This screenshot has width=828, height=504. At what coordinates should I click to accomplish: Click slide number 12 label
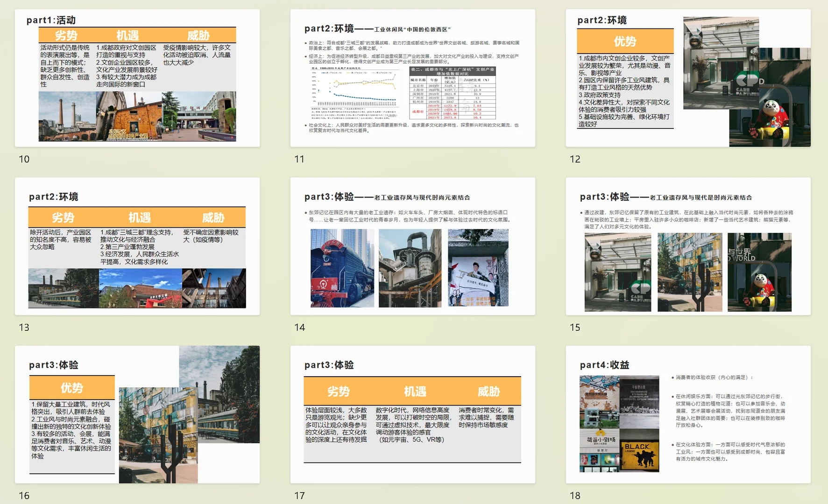pos(575,159)
